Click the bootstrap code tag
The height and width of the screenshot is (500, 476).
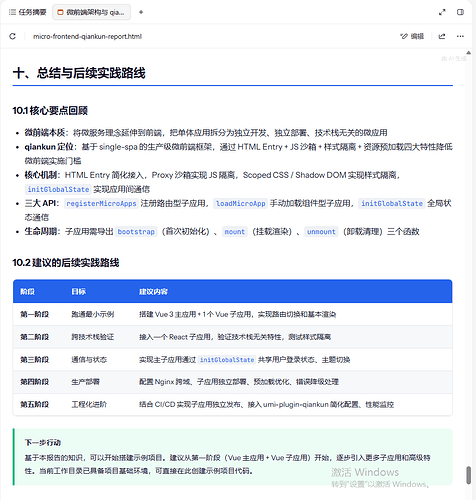[136, 232]
